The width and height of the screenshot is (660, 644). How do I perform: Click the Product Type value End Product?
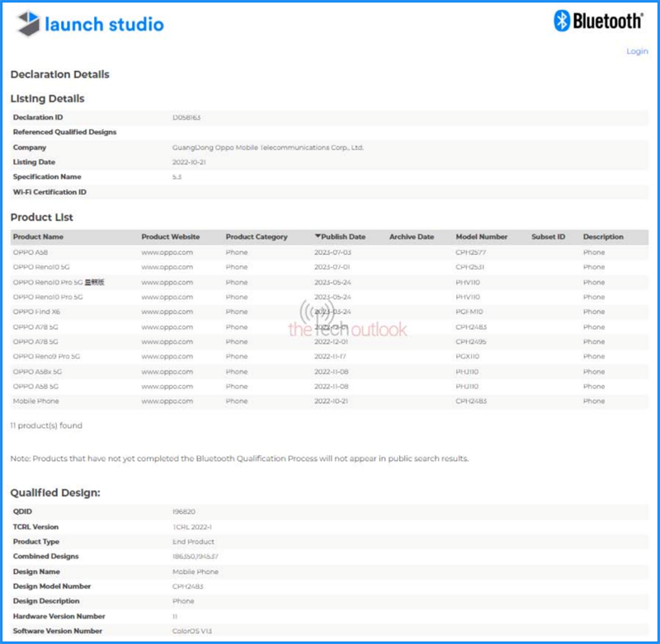tap(193, 542)
